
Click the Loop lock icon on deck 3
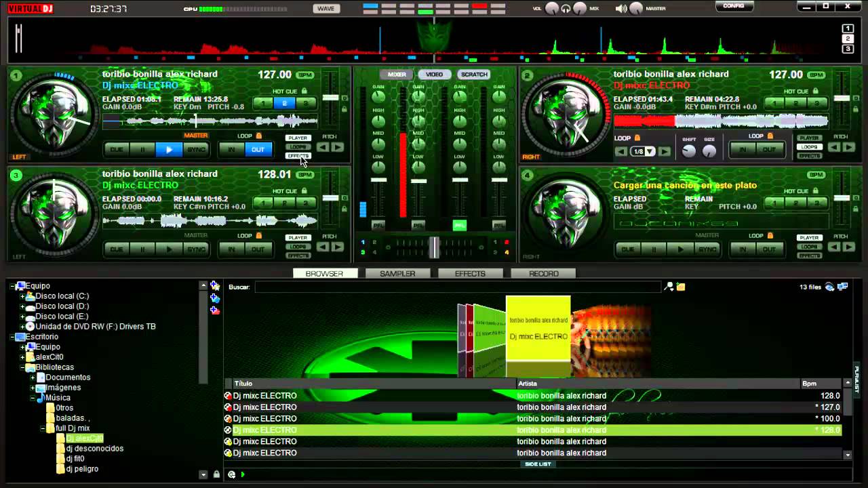(x=259, y=235)
